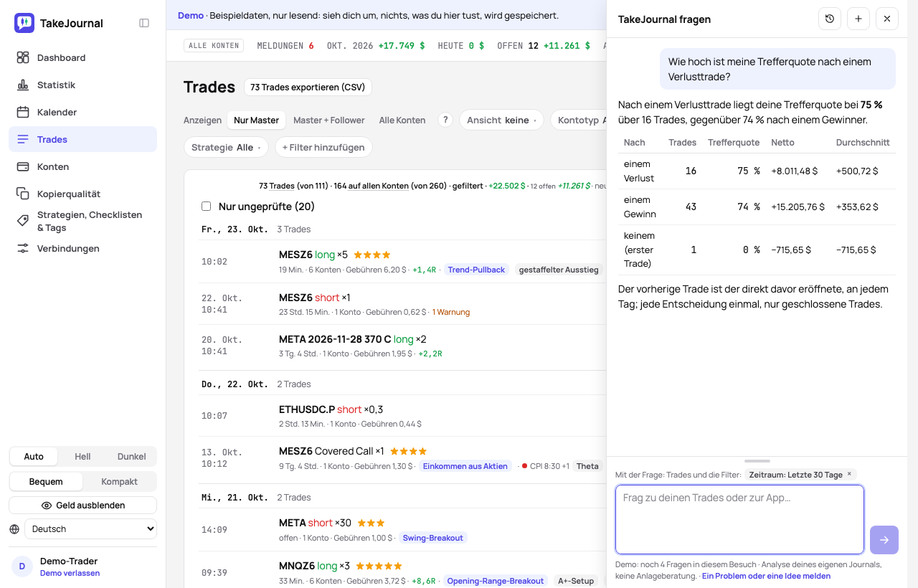Switch theme to Dunkel
This screenshot has height=588, width=918.
(x=131, y=457)
